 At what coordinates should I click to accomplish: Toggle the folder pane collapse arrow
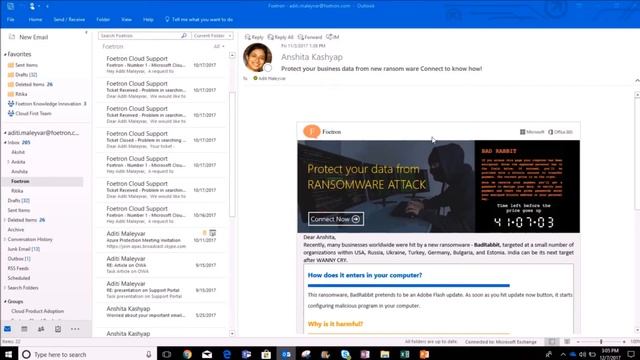[x=86, y=33]
